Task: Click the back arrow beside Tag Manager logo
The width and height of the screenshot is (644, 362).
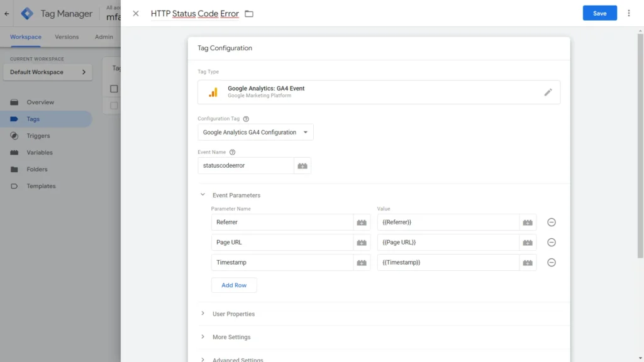Action: (6, 13)
